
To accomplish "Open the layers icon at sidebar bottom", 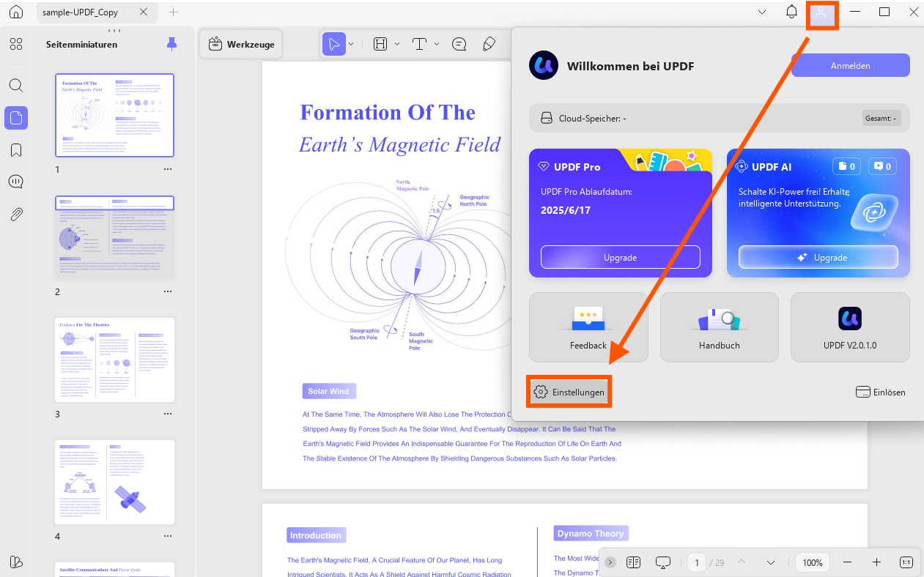I will click(16, 562).
